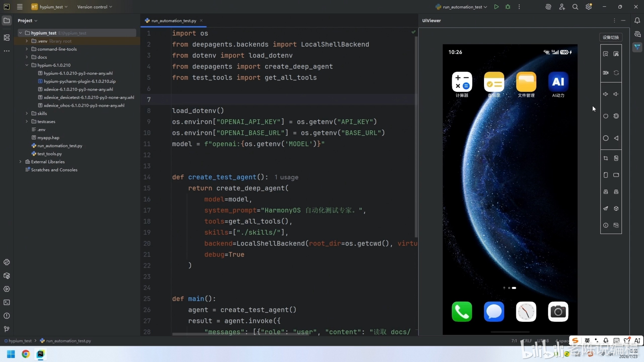This screenshot has width=644, height=362.
Task: Open the main hamburger menu
Action: tap(20, 7)
